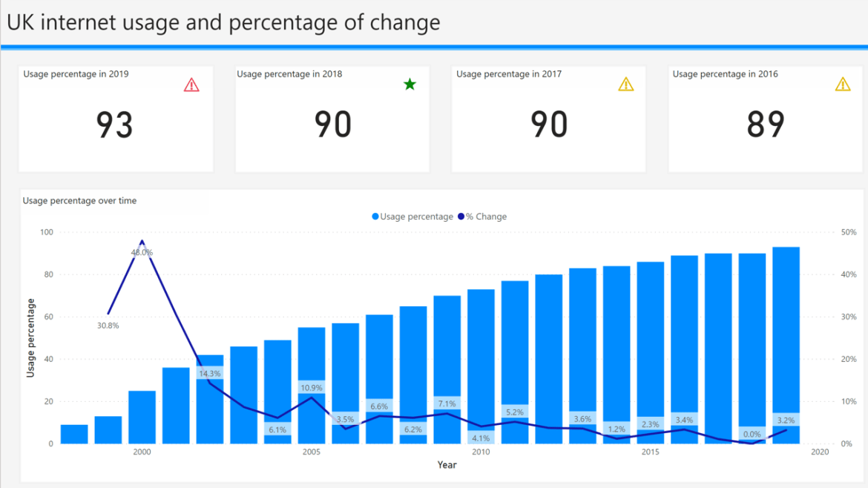Click the 30.8% data label on line
Viewport: 868px width, 488px height.
tap(108, 326)
